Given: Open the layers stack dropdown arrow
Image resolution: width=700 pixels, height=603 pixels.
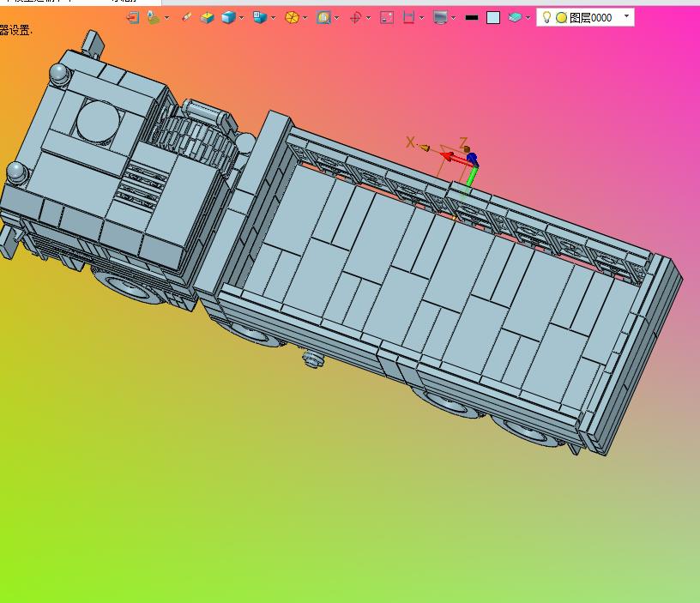Looking at the screenshot, I should click(528, 18).
